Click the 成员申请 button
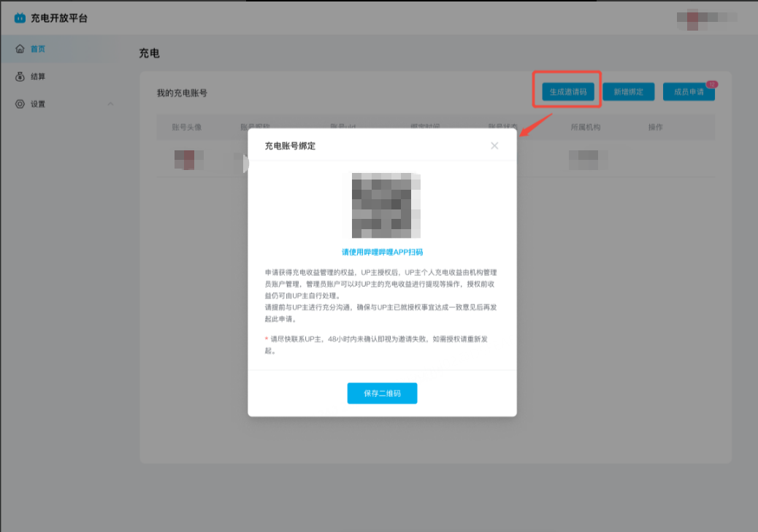The height and width of the screenshot is (532, 758). [689, 92]
